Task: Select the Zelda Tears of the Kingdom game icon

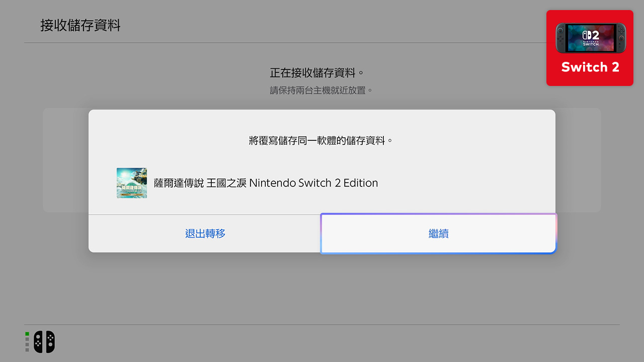Action: [x=131, y=183]
